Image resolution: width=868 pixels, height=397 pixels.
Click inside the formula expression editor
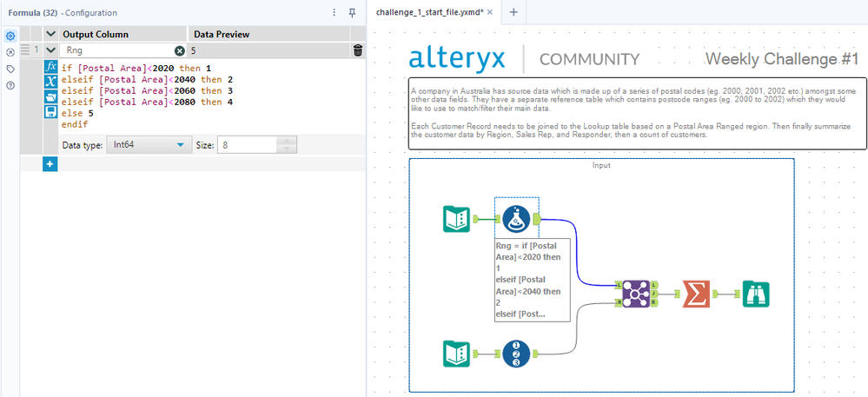[210, 96]
